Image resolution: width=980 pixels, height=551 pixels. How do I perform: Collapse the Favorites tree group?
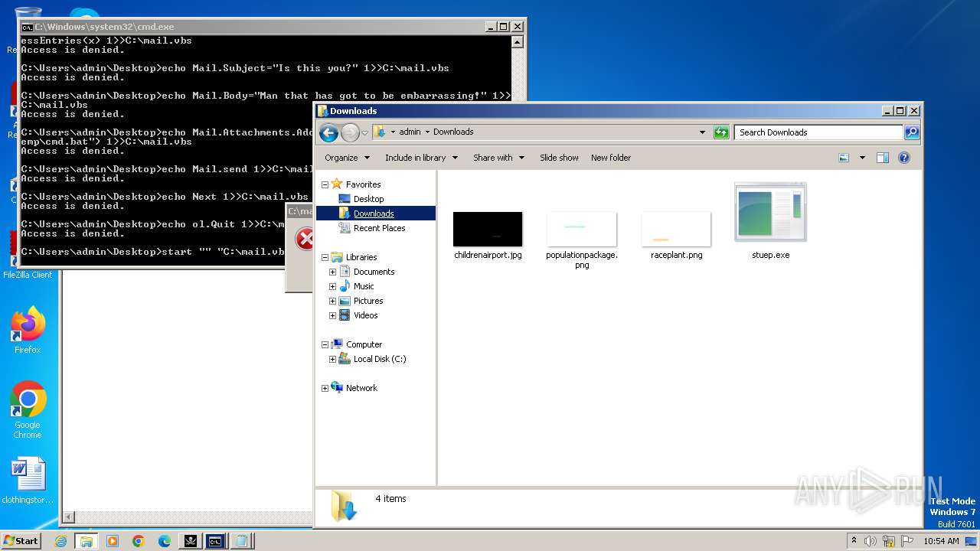[x=325, y=184]
